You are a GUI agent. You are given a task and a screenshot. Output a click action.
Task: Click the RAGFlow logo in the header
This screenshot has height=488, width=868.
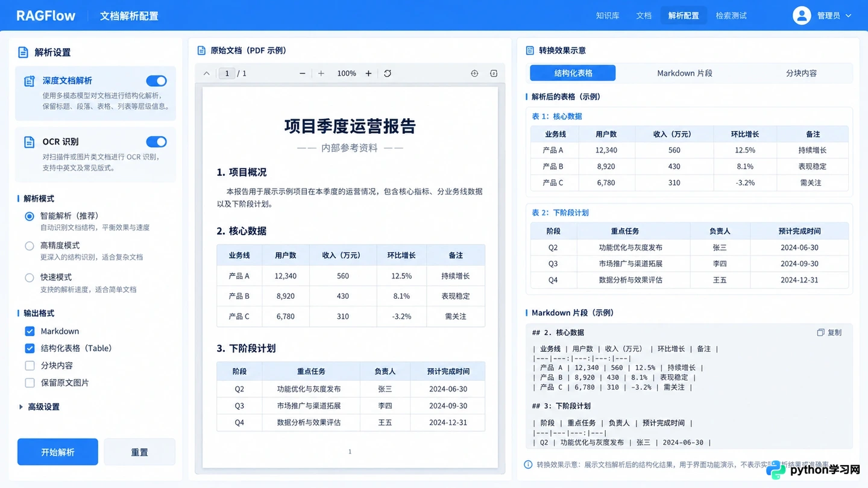point(46,16)
